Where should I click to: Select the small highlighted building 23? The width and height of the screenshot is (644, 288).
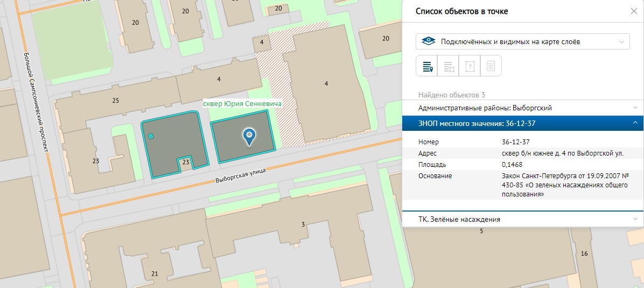click(x=185, y=163)
